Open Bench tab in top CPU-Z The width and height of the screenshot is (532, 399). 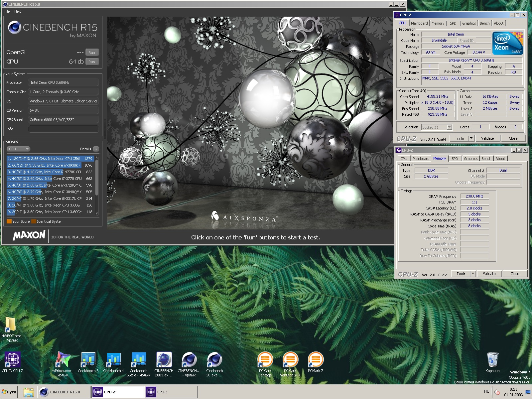(x=484, y=23)
